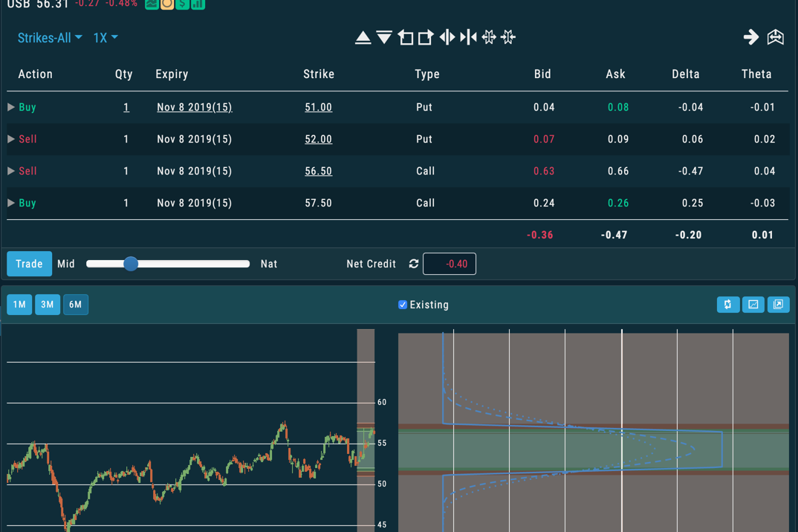Click the down-triangle icon above the strategy table
798x532 pixels.
click(x=384, y=37)
